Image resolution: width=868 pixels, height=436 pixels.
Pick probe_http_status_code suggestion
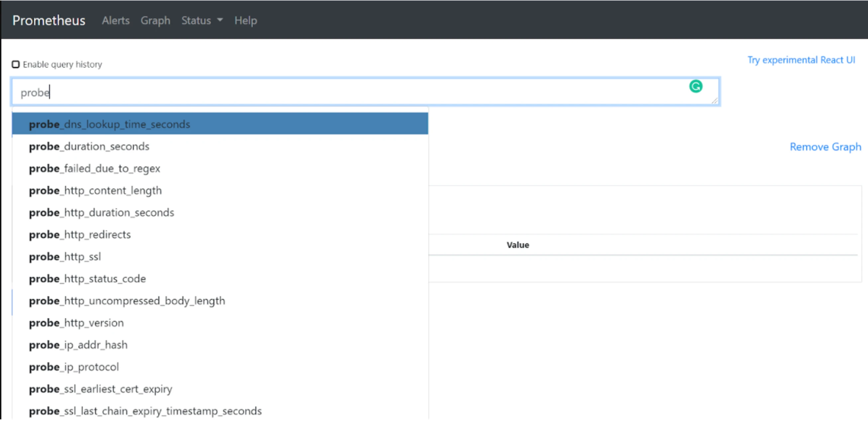tap(220, 278)
